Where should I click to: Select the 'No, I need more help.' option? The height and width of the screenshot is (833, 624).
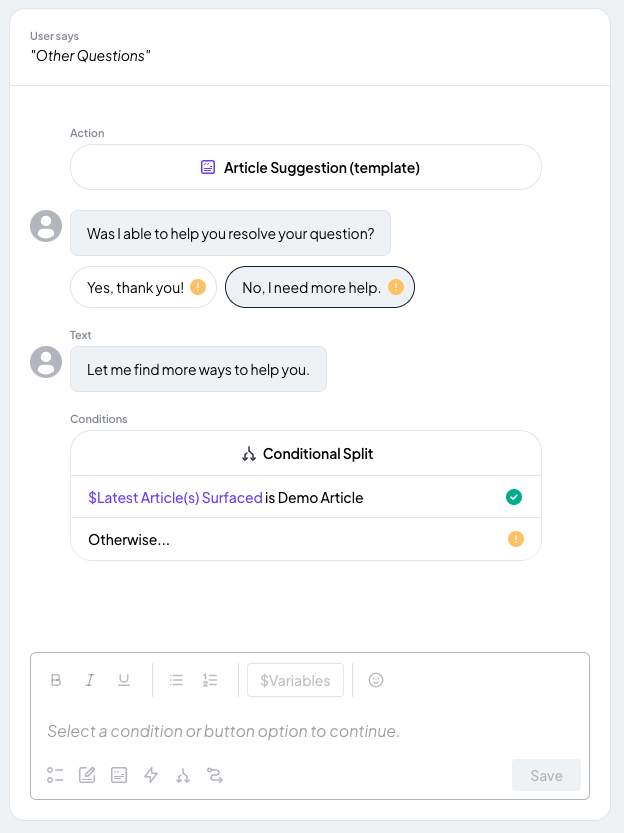tap(320, 287)
